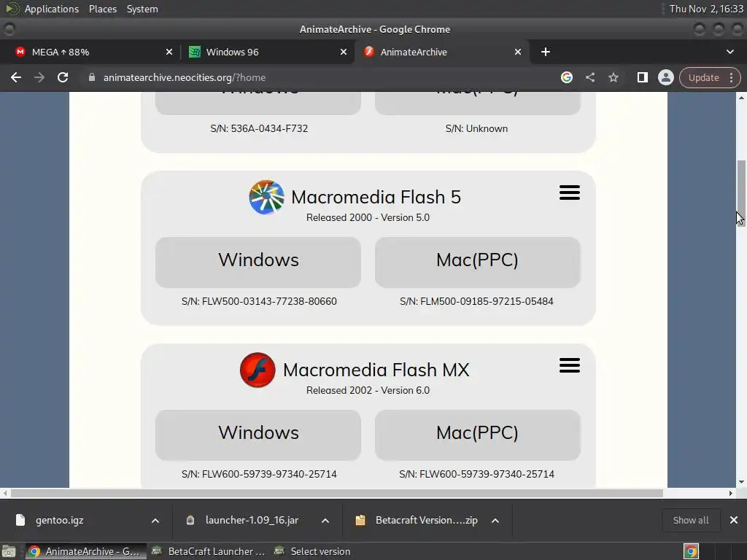Click the forward navigation arrow
The width and height of the screenshot is (747, 560).
[x=39, y=77]
